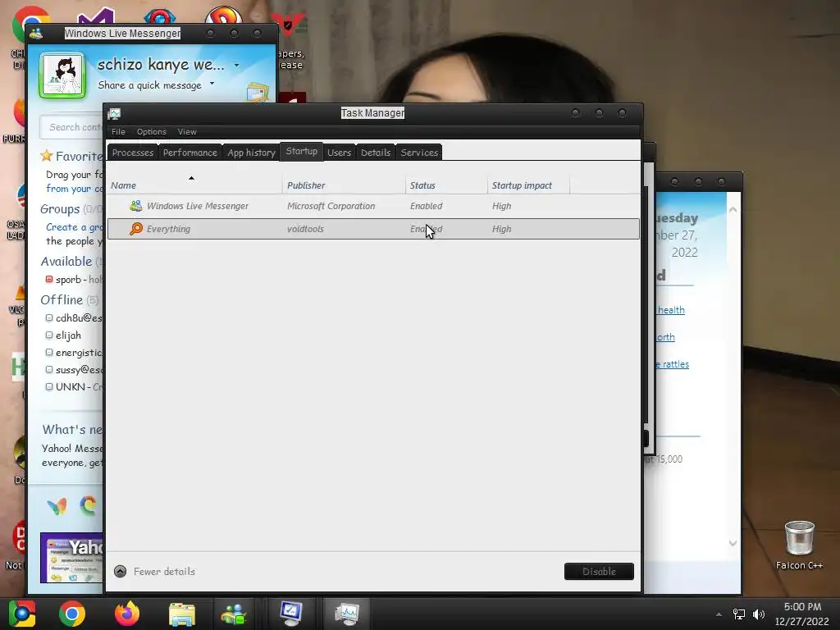This screenshot has width=840, height=630.
Task: Open the display name dropdown arrow in Messenger
Action: point(236,66)
